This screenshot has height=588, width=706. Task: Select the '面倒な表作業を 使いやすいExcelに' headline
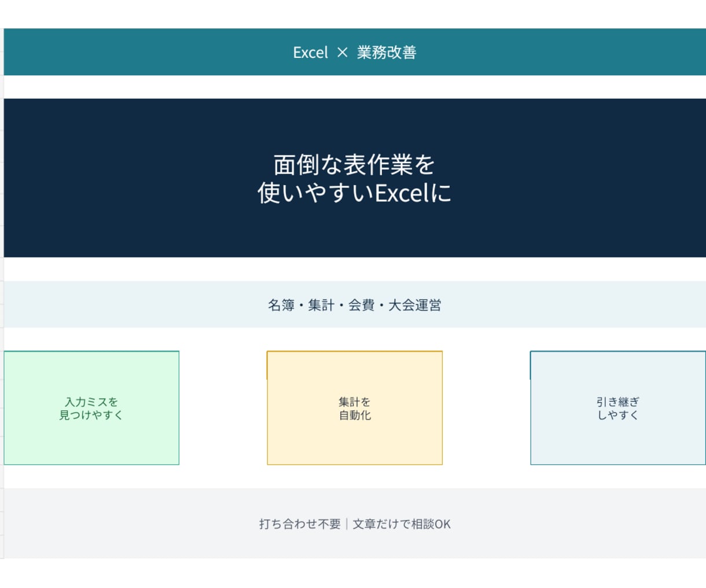(355, 178)
